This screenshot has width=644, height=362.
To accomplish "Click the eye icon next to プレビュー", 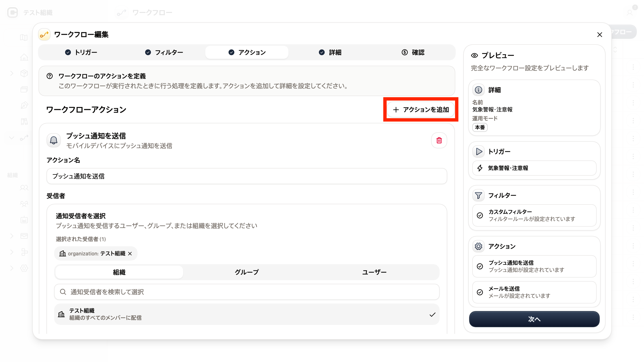I will [474, 55].
